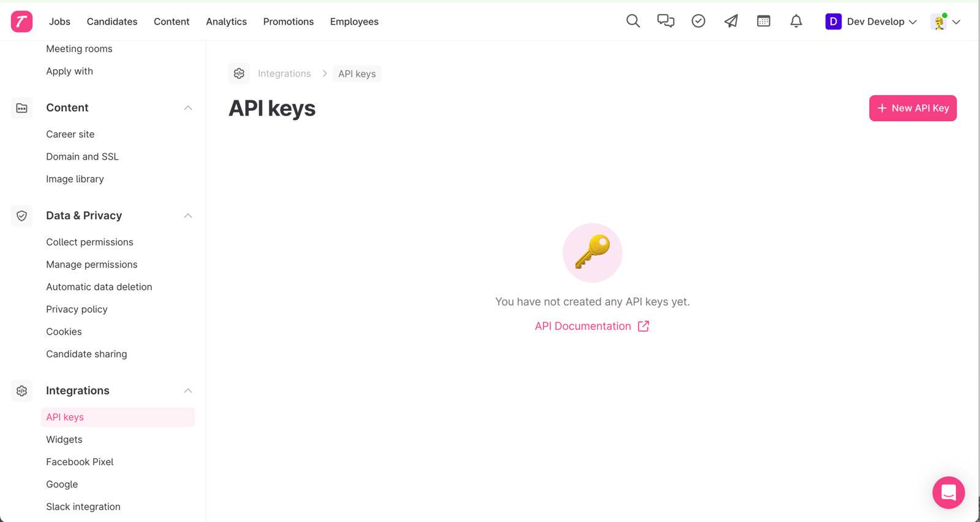Click the settings gear icon in breadcrumb
This screenshot has height=522, width=980.
pyautogui.click(x=239, y=73)
